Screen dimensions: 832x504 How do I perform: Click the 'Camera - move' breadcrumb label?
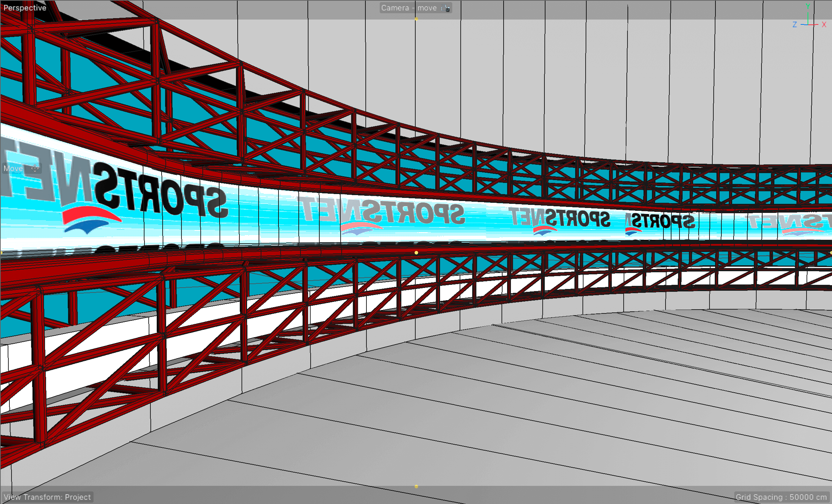click(409, 8)
